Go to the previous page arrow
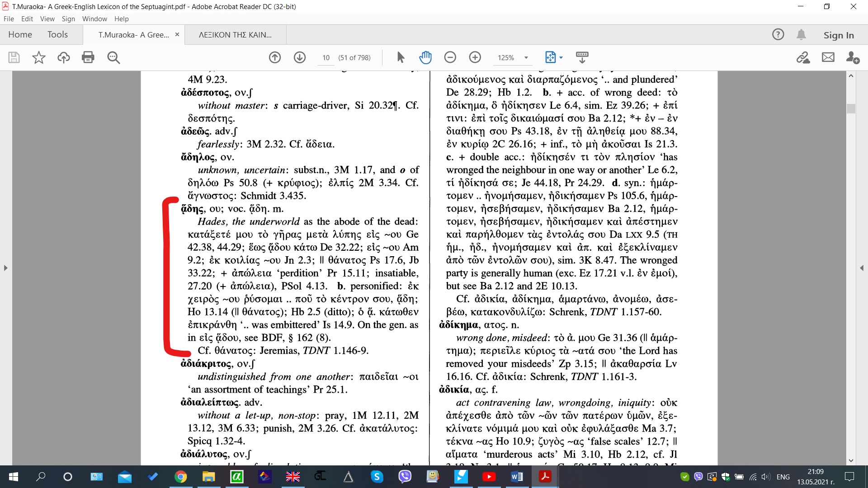Image resolution: width=868 pixels, height=488 pixels. (x=275, y=57)
